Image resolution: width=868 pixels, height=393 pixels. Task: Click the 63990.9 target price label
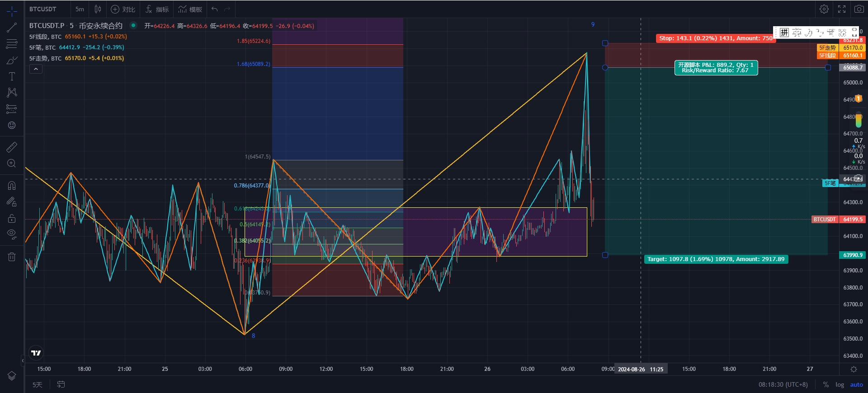click(853, 255)
